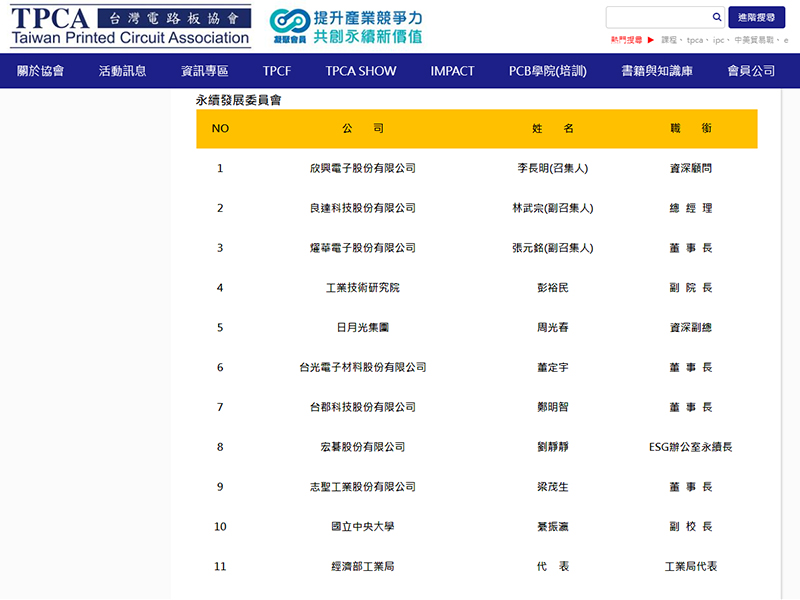
Task: Click the ipc popular search link
Action: click(718, 40)
